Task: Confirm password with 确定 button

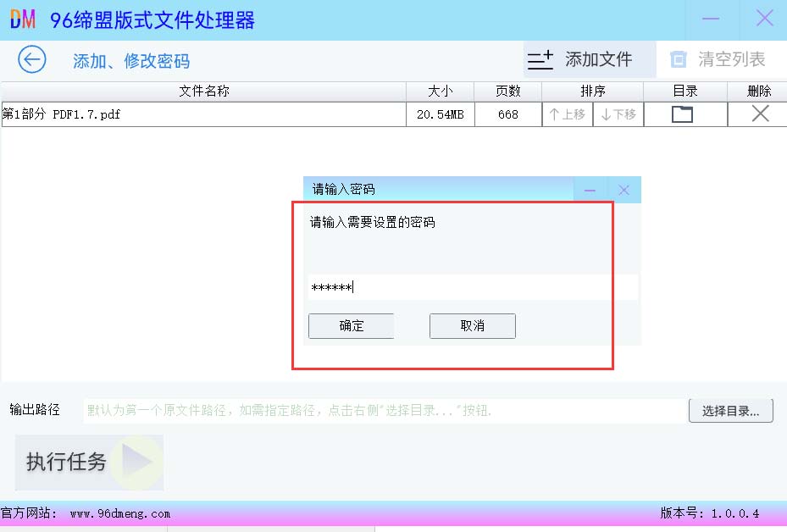Action: click(x=351, y=326)
